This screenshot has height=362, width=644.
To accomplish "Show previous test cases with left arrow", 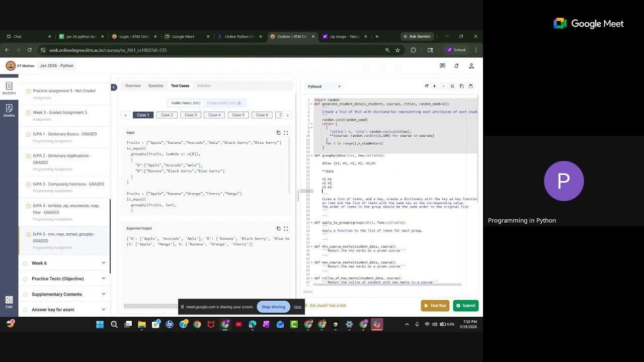I will coord(126,115).
